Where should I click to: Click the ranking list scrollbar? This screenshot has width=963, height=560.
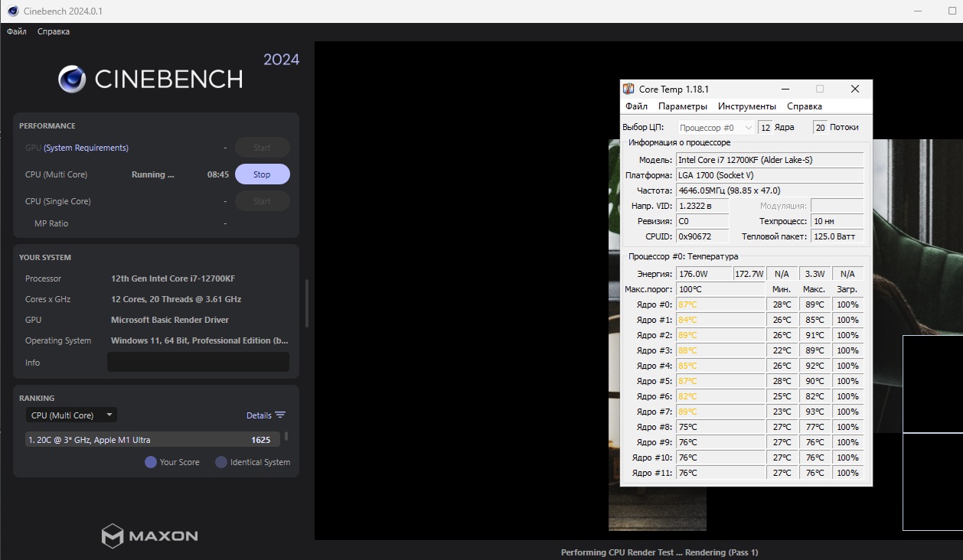(x=286, y=437)
